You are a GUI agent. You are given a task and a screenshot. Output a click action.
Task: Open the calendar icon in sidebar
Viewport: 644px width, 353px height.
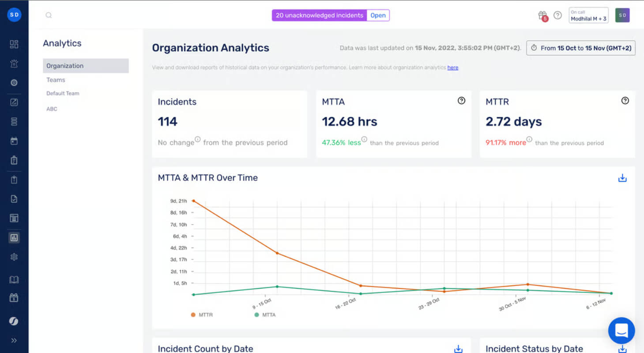[14, 141]
